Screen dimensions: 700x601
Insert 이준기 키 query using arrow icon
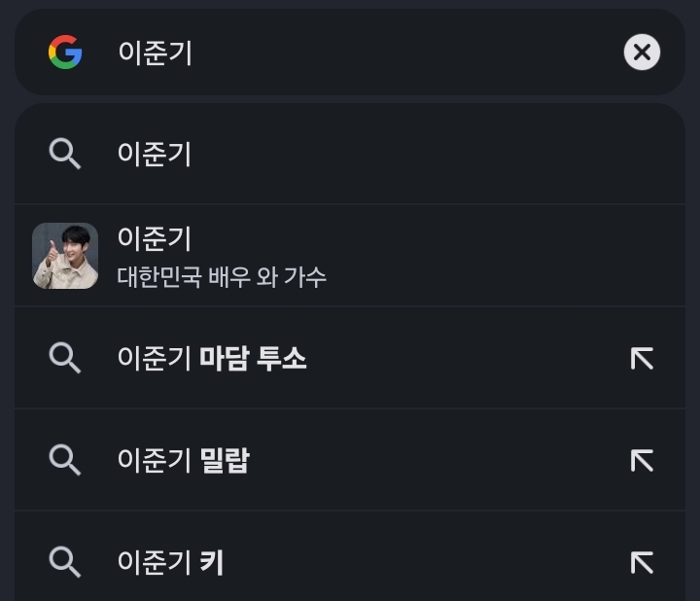point(642,562)
